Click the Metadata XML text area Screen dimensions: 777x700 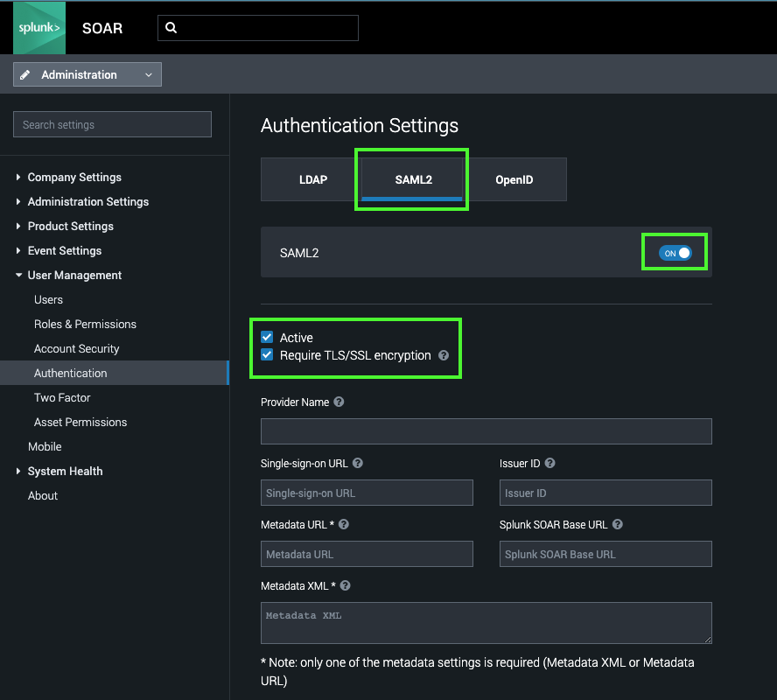pos(486,623)
